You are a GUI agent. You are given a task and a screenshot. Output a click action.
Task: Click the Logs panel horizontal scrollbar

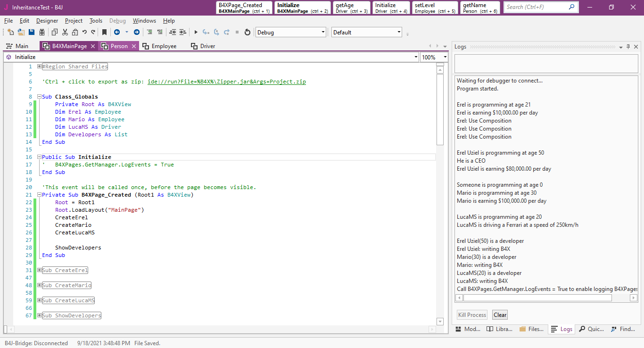pyautogui.click(x=537, y=298)
